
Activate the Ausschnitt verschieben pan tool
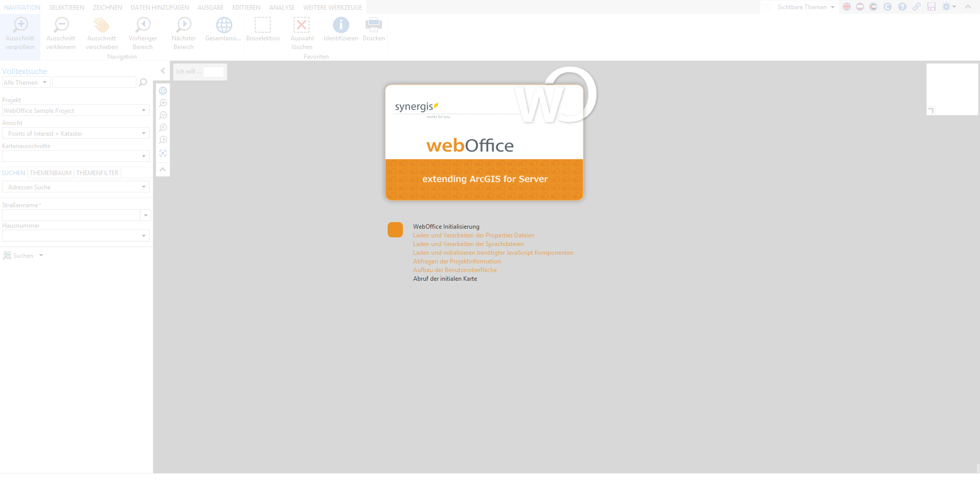pyautogui.click(x=102, y=32)
